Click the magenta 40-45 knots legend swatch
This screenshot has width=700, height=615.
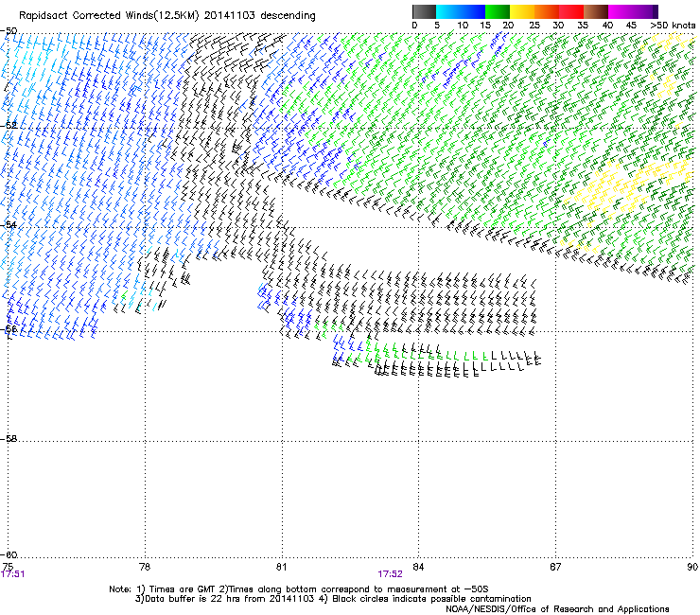[621, 11]
